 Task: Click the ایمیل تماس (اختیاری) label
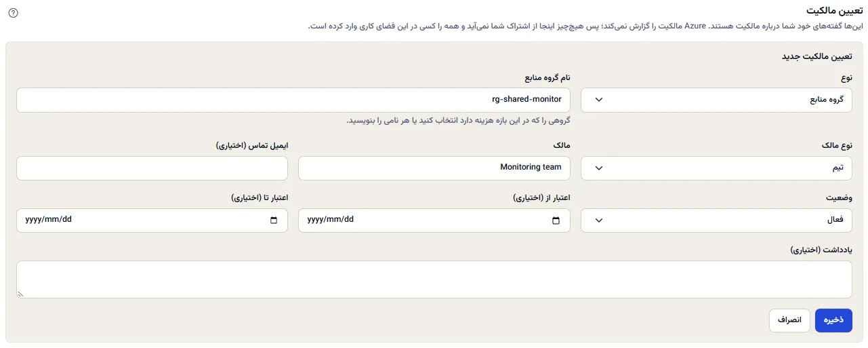click(x=252, y=146)
